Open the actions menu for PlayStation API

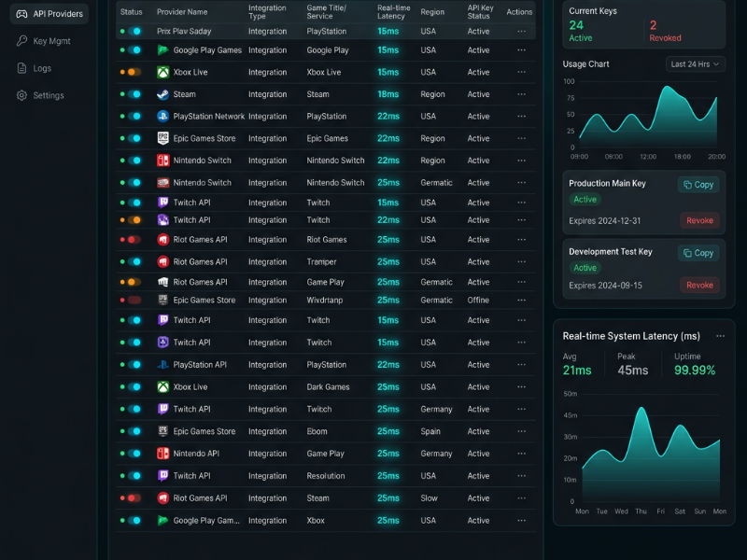(522, 365)
